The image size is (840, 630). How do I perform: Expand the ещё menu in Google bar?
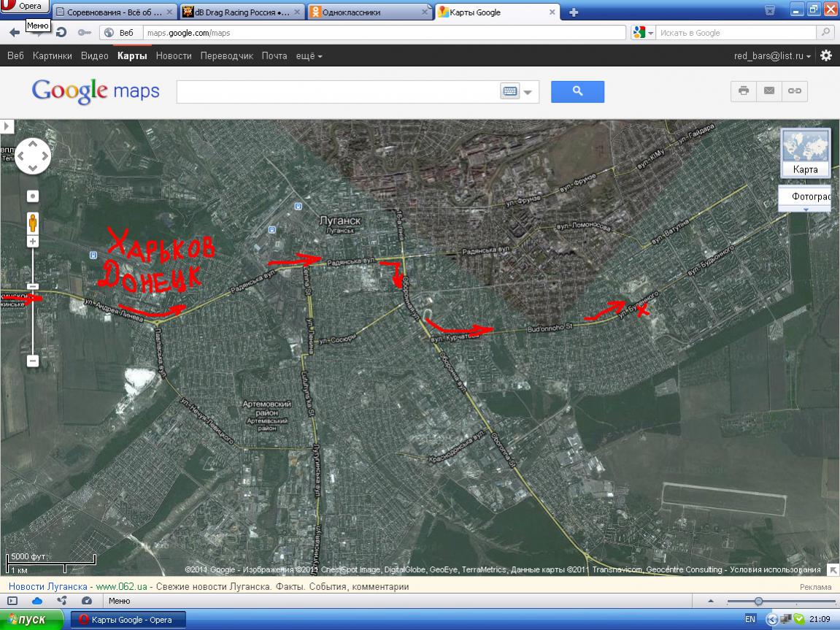[309, 56]
